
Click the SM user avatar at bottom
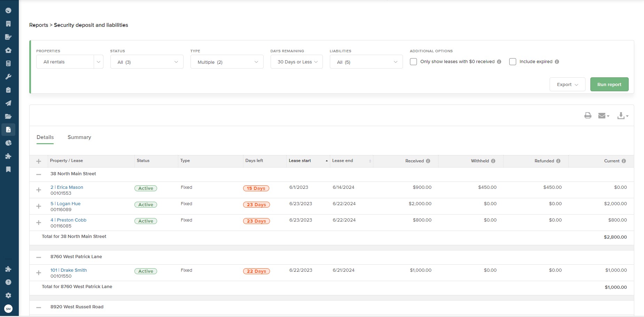point(9,309)
